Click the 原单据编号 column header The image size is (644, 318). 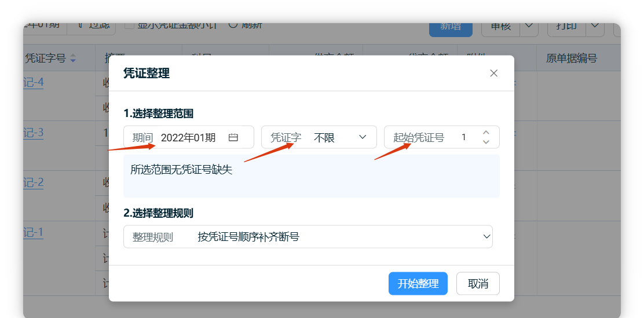(571, 59)
